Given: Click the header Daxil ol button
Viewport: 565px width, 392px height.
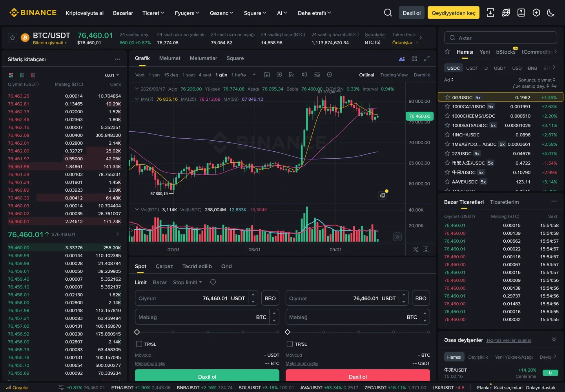Looking at the screenshot, I should click(412, 13).
